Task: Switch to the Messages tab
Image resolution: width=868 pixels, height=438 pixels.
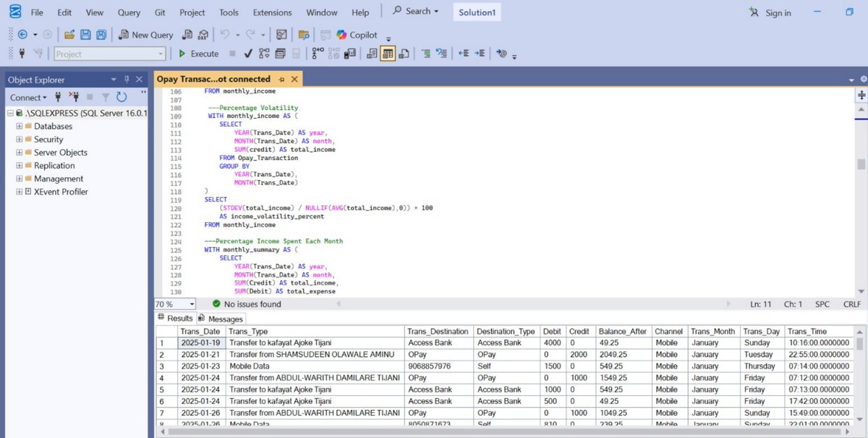Action: point(221,319)
